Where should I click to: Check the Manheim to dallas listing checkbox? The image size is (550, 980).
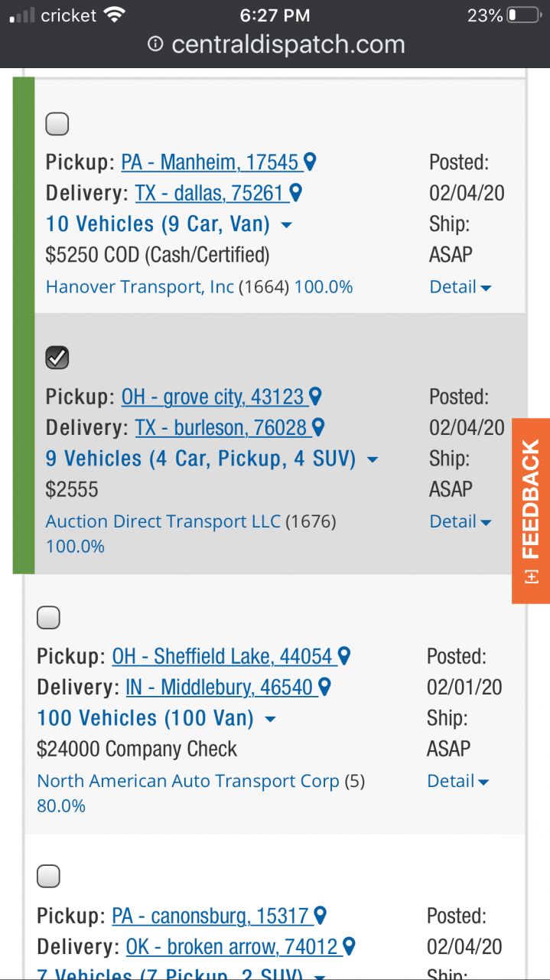click(x=57, y=123)
